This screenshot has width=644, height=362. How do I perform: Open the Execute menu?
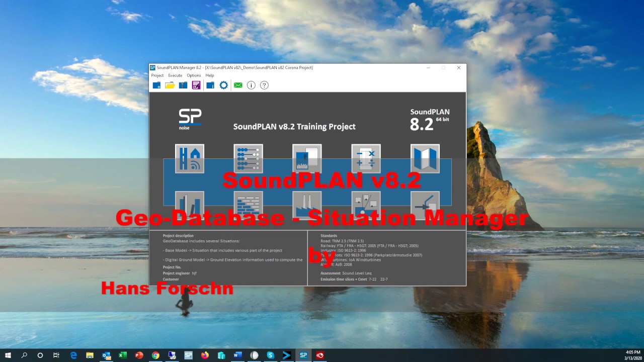coord(175,75)
